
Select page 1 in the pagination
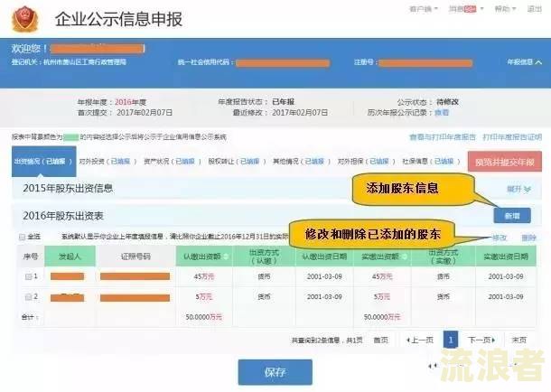pyautogui.click(x=451, y=340)
